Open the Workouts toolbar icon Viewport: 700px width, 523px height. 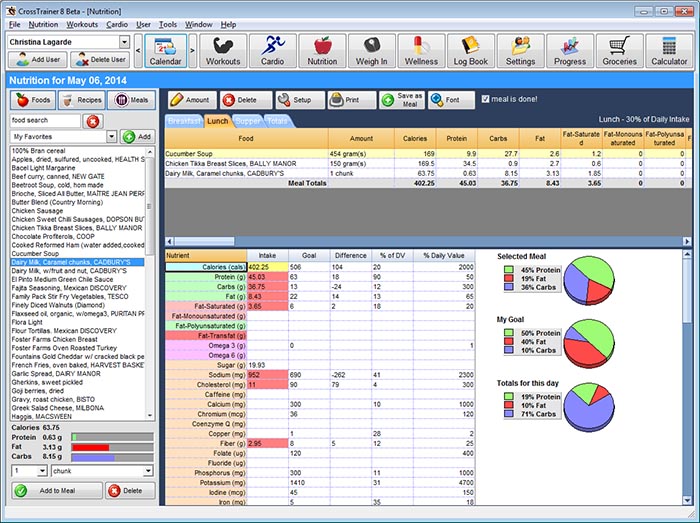pyautogui.click(x=223, y=51)
